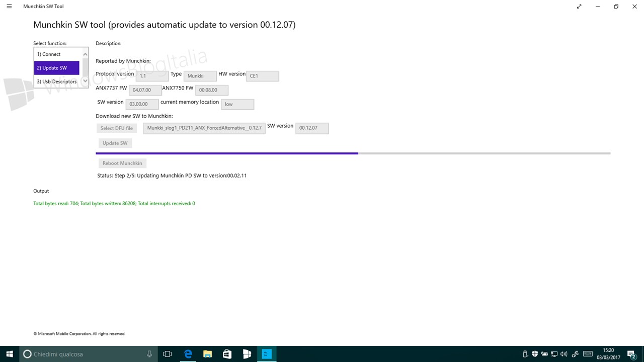This screenshot has width=644, height=362.
Task: Open the Windows Start menu
Action: pos(10,354)
